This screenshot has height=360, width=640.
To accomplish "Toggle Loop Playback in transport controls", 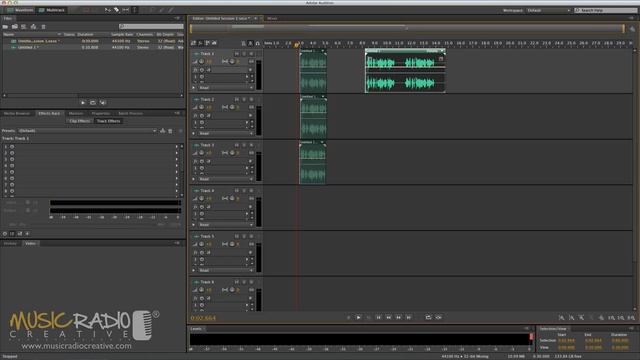I will pos(428,317).
